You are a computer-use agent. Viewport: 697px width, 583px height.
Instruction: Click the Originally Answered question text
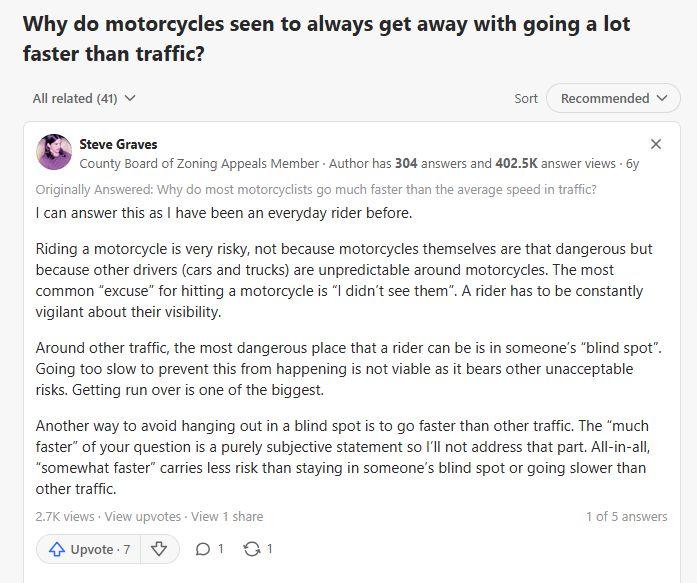(316, 189)
